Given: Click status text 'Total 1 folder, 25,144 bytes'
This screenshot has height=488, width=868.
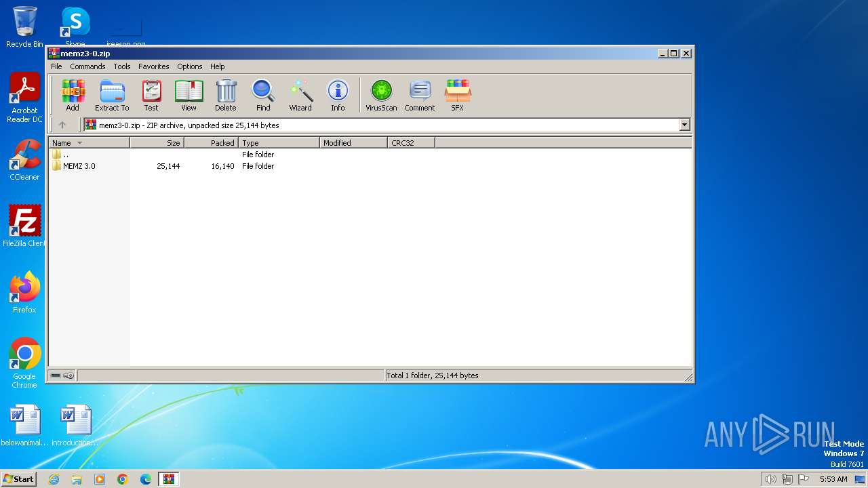Looking at the screenshot, I should coord(433,375).
